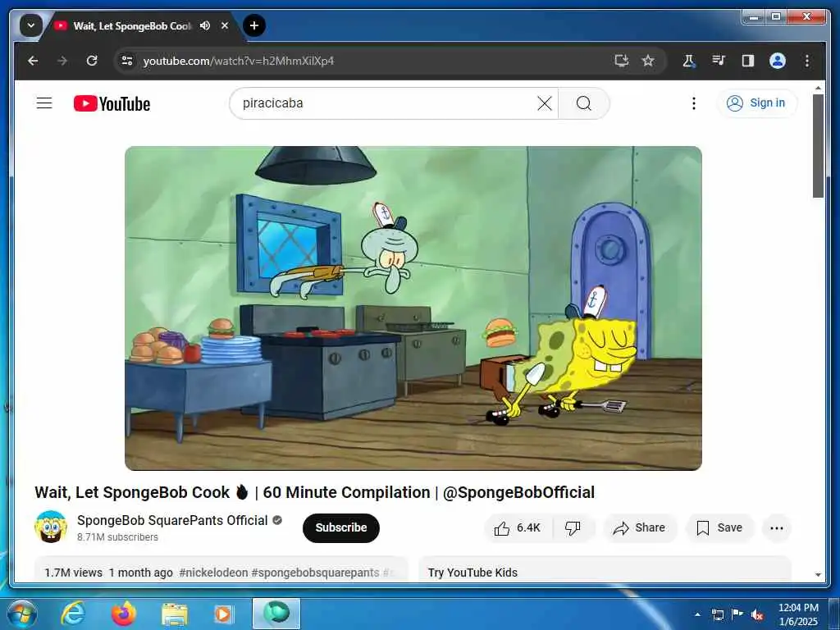Open Windows Explorer from taskbar
This screenshot has width=840, height=630.
coord(174,614)
